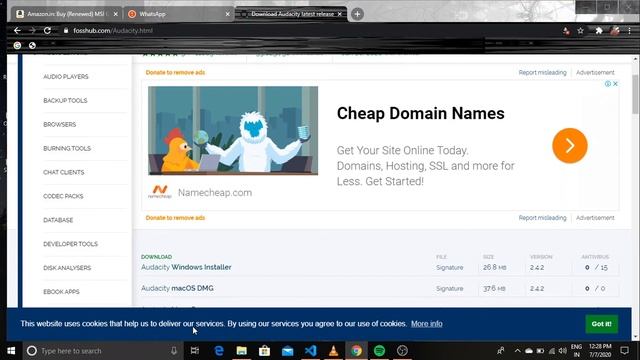This screenshot has width=640, height=360.
Task: Accept cookies with Got it! button
Action: (602, 324)
